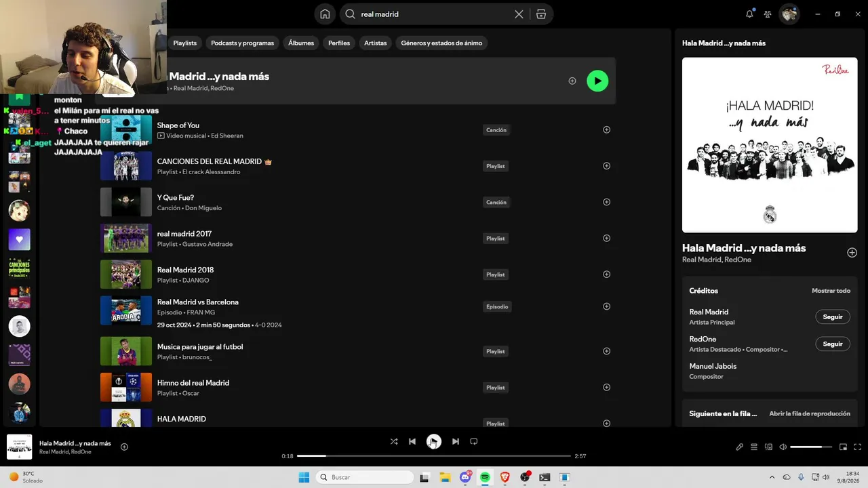Add CANCIONES DEL REAL MADRID playlist to library
868x488 pixels.
pos(606,166)
